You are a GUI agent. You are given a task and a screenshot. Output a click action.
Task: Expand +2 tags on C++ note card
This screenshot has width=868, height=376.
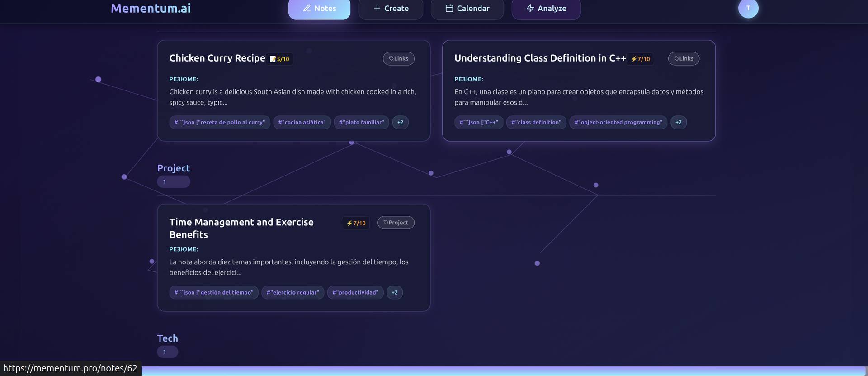coord(678,123)
